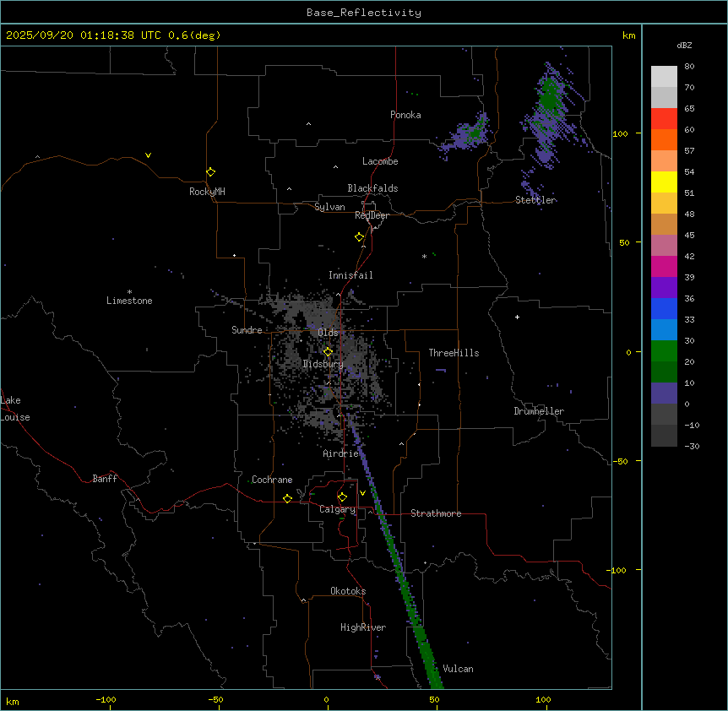The image size is (728, 711).
Task: Click the white plus marker northeast of ThreeHills
Action: [x=517, y=317]
